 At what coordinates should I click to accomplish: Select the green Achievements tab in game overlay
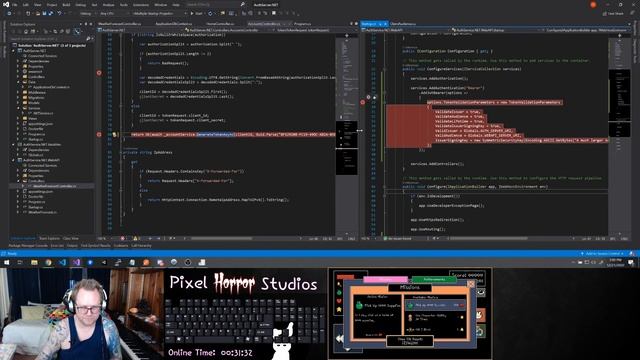pos(434,279)
